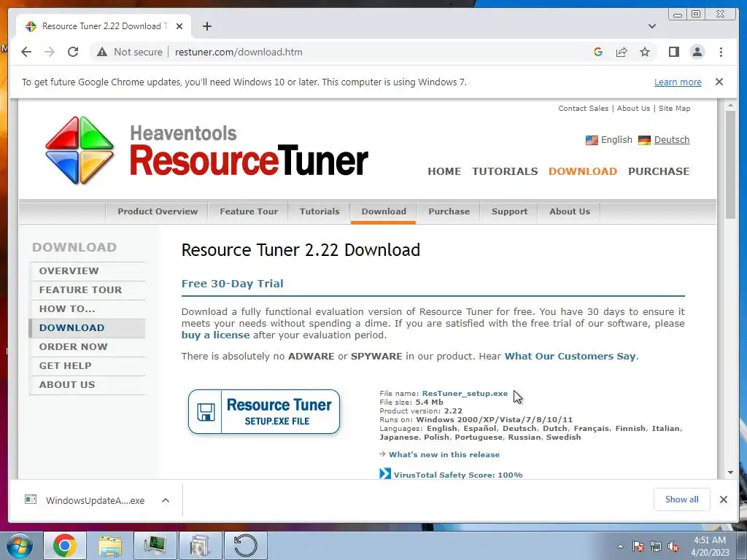The width and height of the screenshot is (747, 560).
Task: Click the Heaventools Resource Tuner logo
Action: [206, 150]
